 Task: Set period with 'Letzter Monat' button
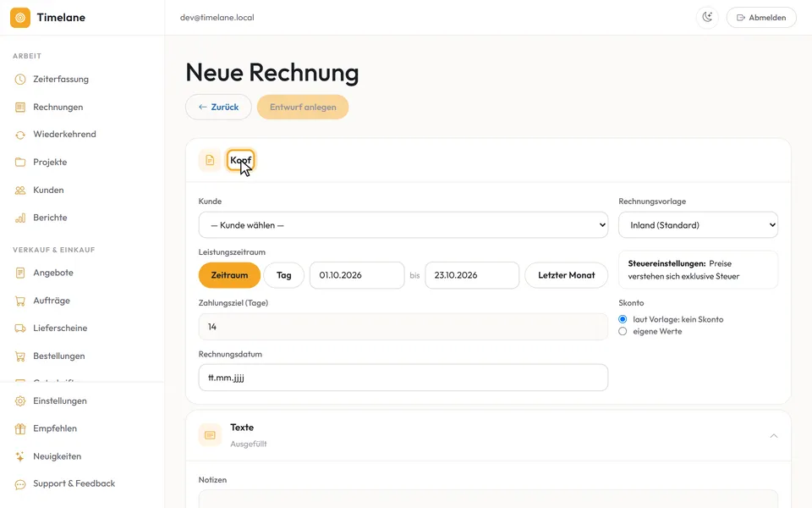click(567, 275)
